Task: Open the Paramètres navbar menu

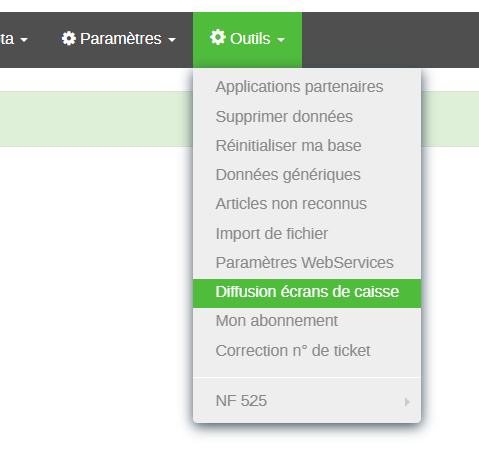Action: [119, 39]
